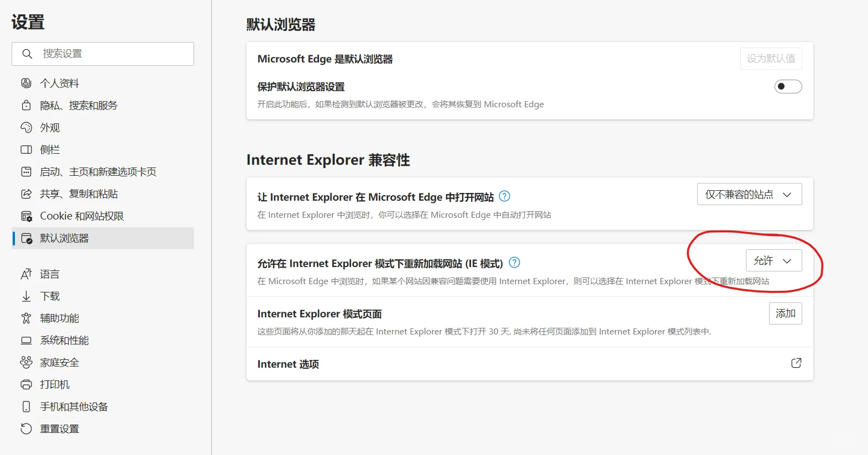
Task: Open 打印机 settings section
Action: tap(103, 384)
